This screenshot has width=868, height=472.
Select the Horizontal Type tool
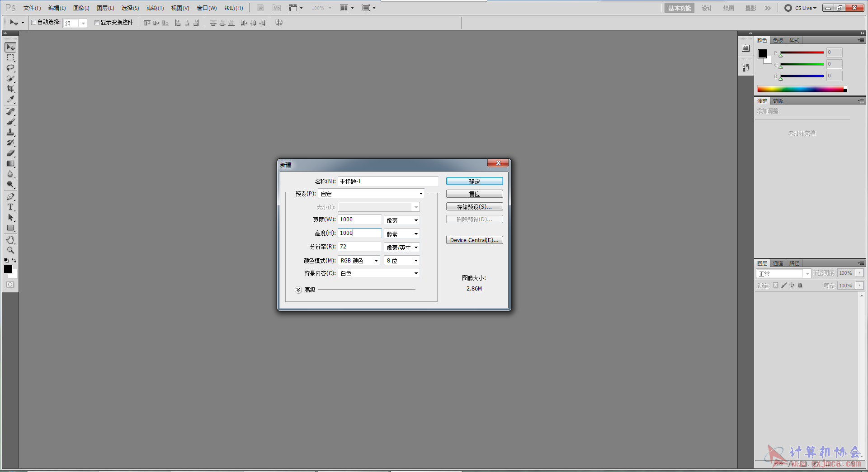(x=10, y=207)
